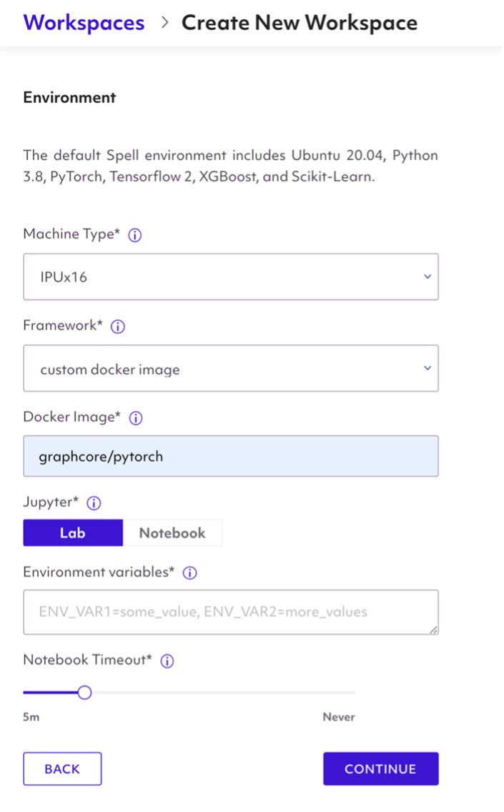Select the Notebook Jupyter option
Screen dimensions: 504x812
tap(172, 533)
